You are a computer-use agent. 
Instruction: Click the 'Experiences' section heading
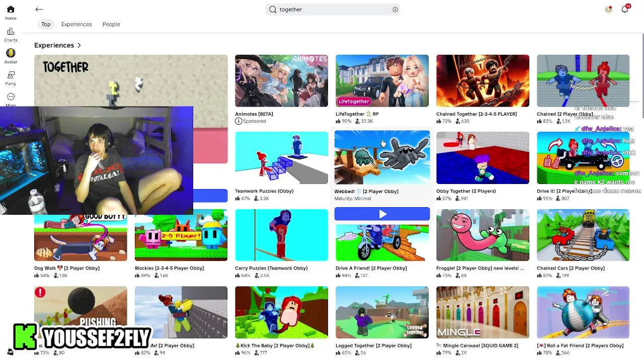point(54,45)
